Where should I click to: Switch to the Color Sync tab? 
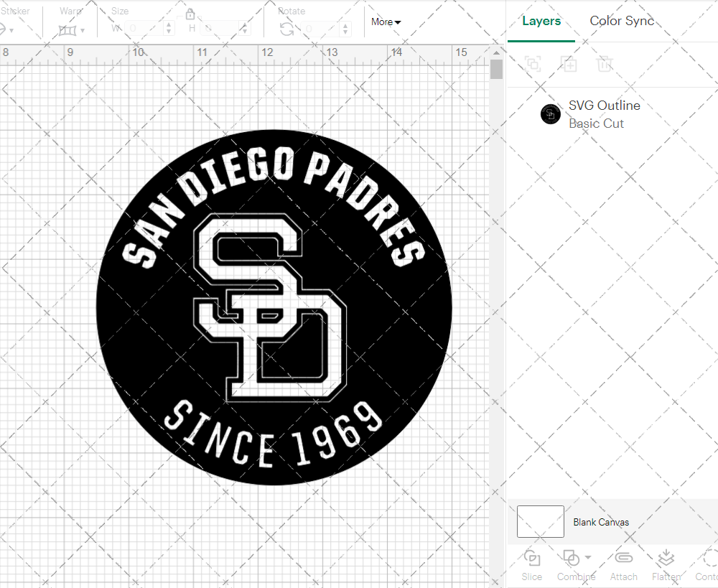click(x=622, y=21)
